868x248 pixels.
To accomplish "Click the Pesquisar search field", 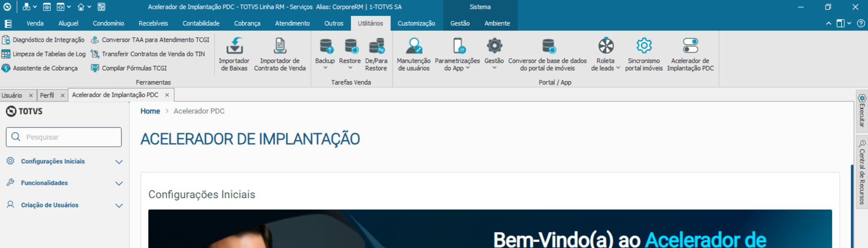I will (x=64, y=137).
